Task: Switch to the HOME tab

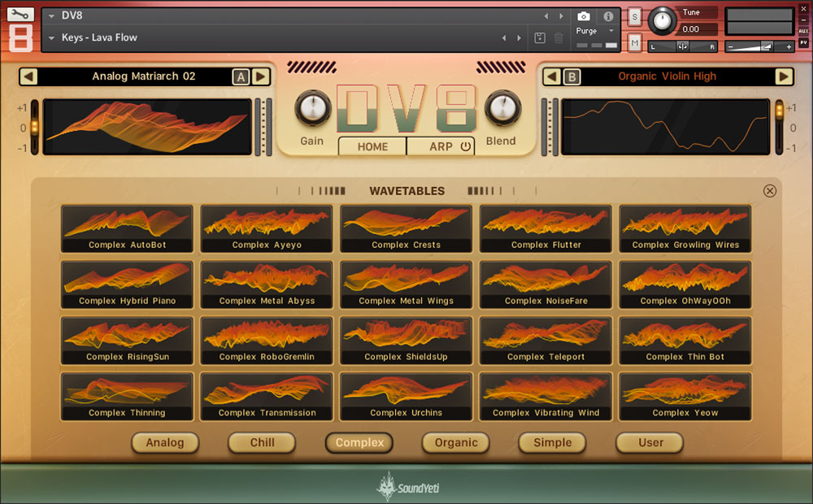Action: click(x=372, y=147)
